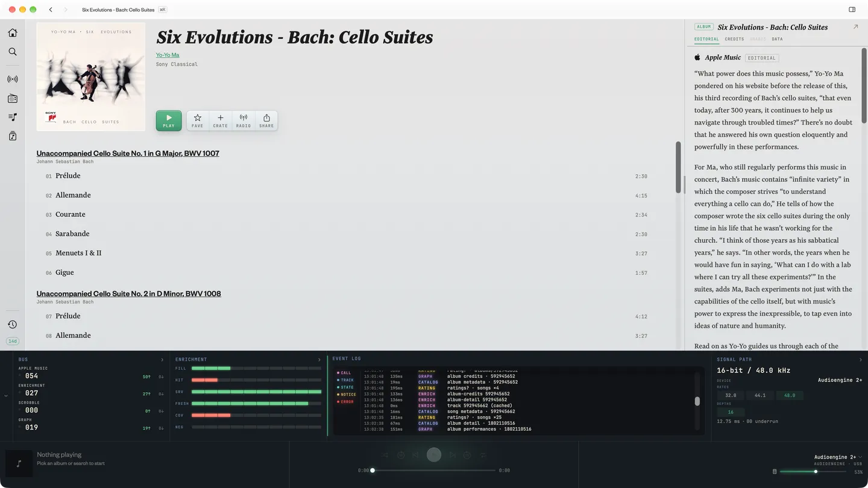Pop out the album info panel arrow

855,27
